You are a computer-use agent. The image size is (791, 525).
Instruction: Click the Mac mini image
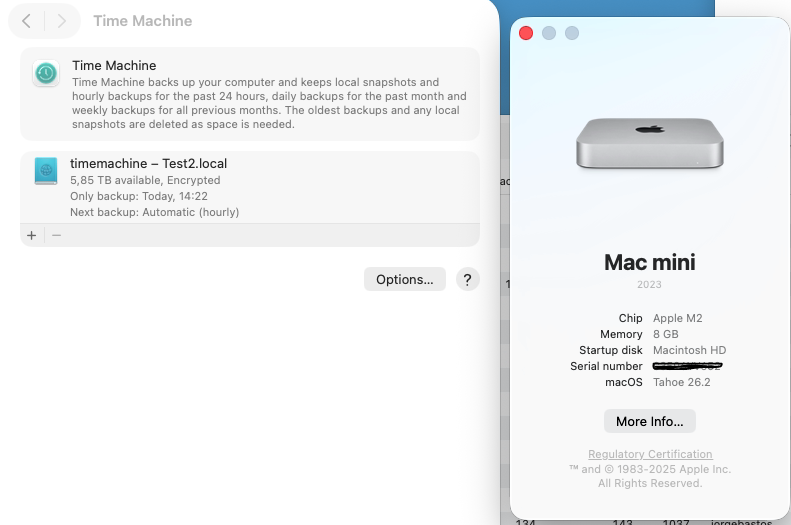click(650, 143)
